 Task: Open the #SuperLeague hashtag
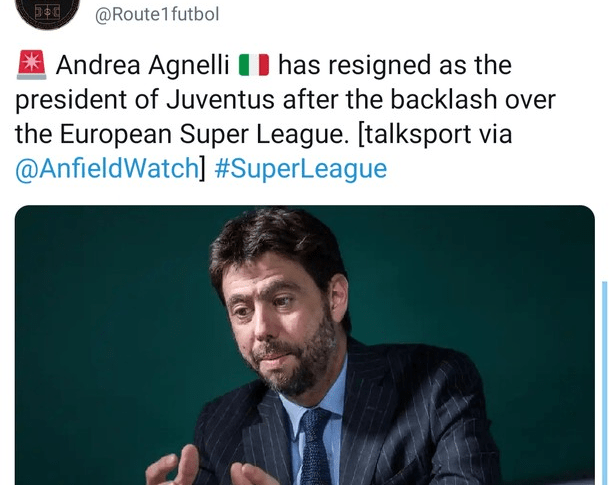click(x=301, y=169)
